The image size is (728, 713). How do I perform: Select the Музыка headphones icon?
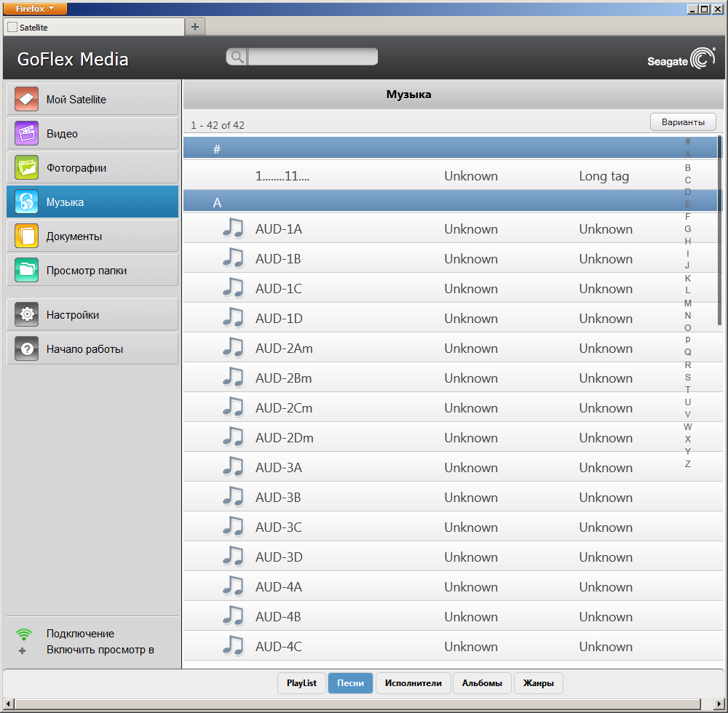coord(26,202)
